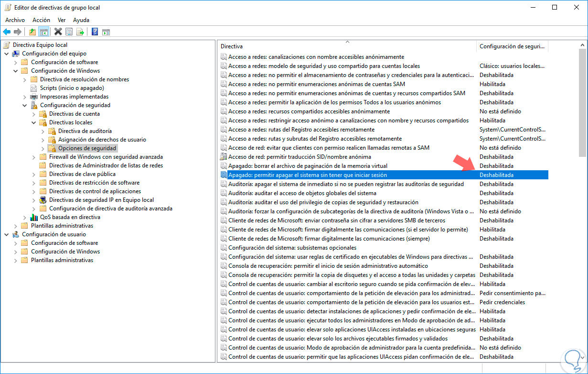588x374 pixels.
Task: Open the Archivo menu
Action: click(15, 20)
